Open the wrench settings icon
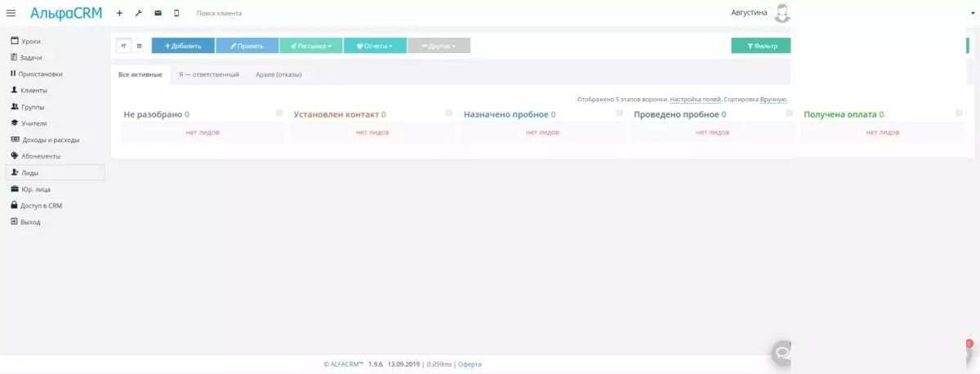Image resolution: width=980 pixels, height=374 pixels. (x=138, y=13)
